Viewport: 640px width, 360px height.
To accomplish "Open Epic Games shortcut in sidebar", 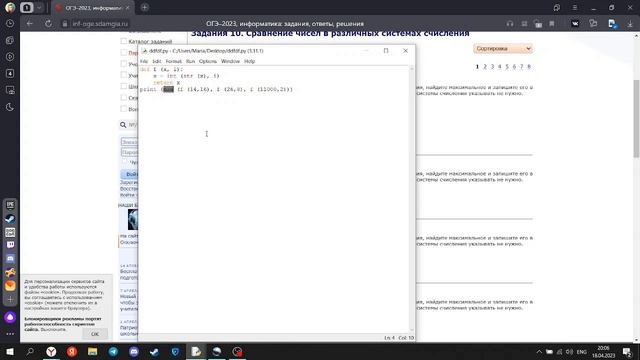I will tap(10, 205).
